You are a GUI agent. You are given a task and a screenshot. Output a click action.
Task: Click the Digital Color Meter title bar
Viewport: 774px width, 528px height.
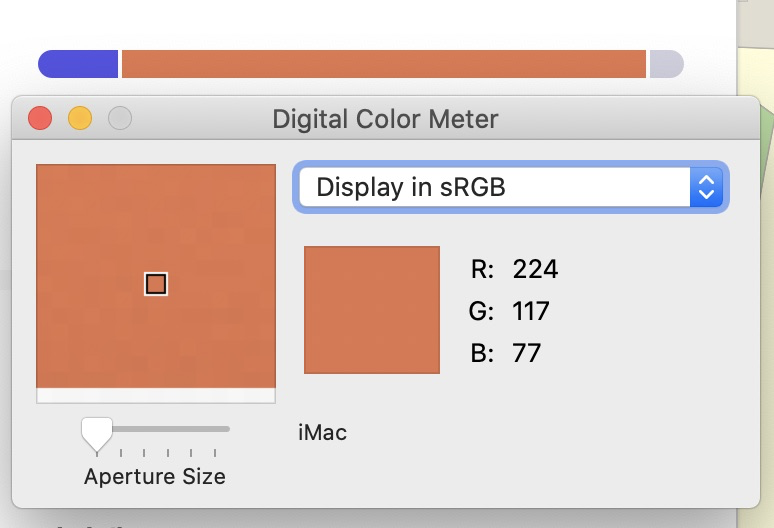386,118
